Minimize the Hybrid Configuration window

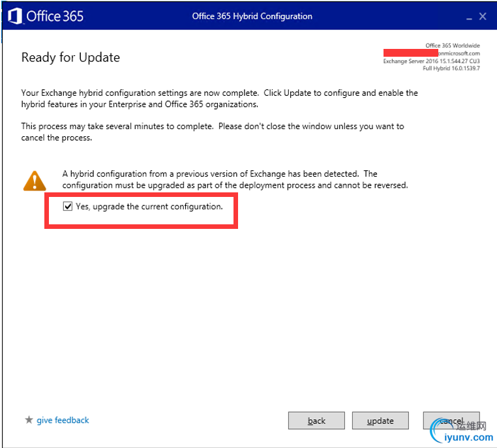pyautogui.click(x=469, y=17)
